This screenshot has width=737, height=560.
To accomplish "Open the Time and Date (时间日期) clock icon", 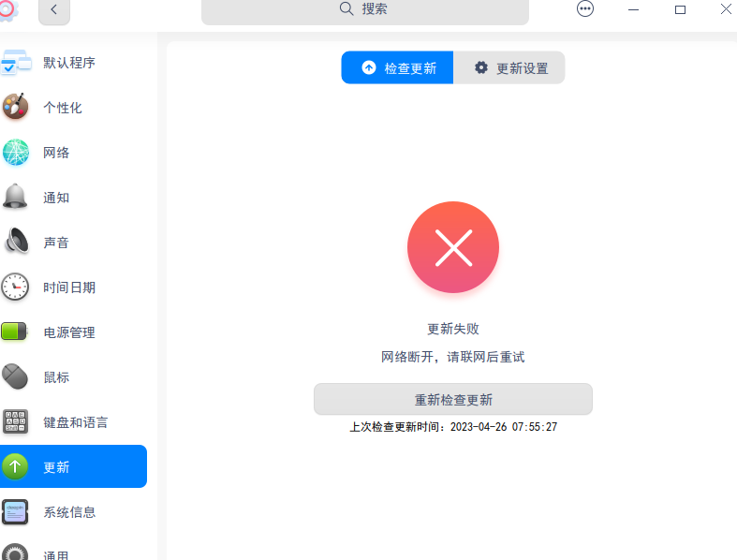I will click(x=15, y=287).
